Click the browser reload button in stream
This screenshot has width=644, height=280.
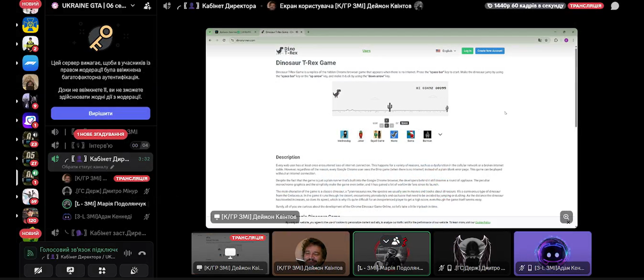pyautogui.click(x=224, y=40)
